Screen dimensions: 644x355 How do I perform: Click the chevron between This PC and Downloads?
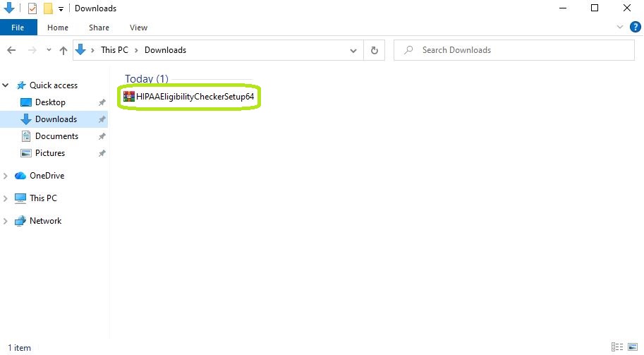coord(136,50)
